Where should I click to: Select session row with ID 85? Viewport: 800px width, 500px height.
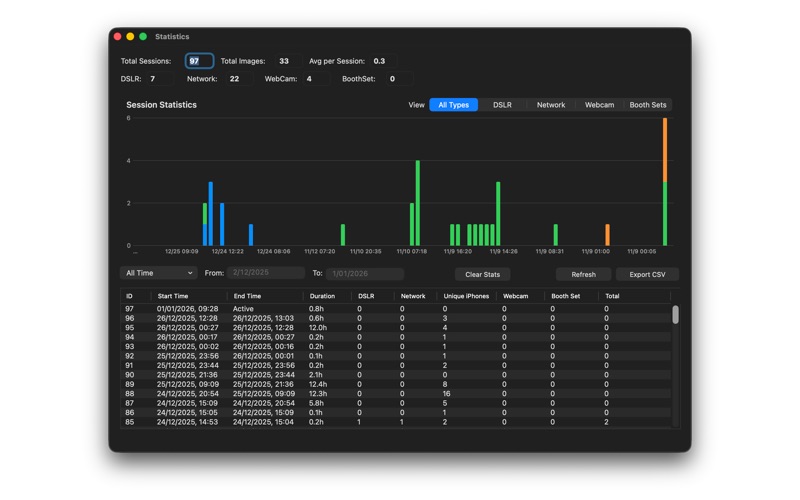click(x=396, y=422)
